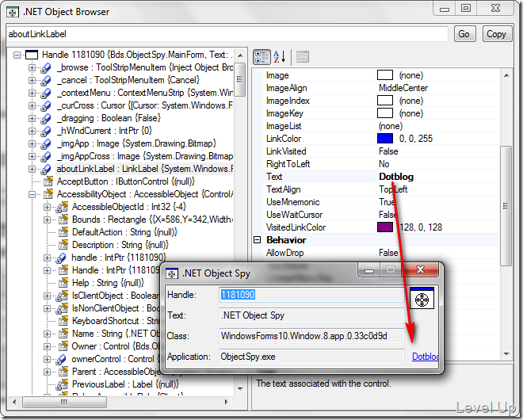Click the field icon beside aboutLinkLabel
The height and width of the screenshot is (420, 523).
click(x=46, y=169)
